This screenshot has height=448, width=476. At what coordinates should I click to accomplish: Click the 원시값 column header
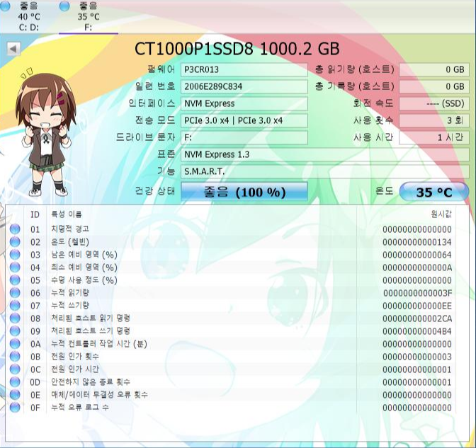click(441, 214)
